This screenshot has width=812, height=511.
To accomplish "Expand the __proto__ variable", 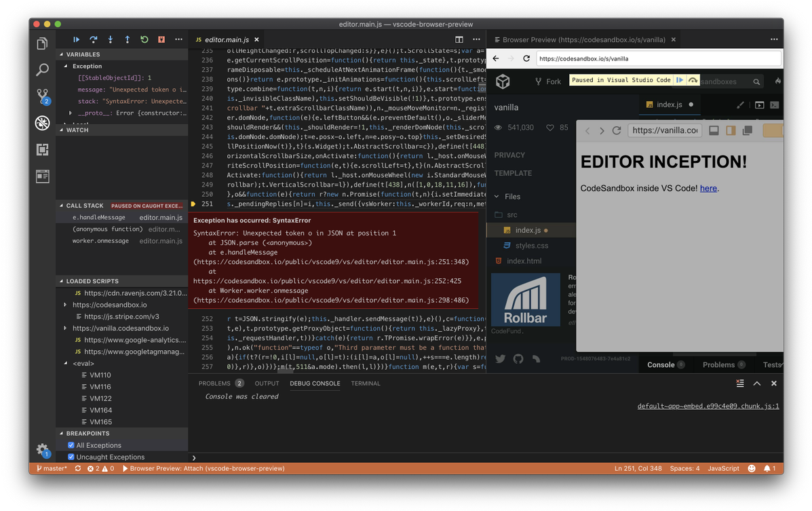I will pyautogui.click(x=71, y=113).
